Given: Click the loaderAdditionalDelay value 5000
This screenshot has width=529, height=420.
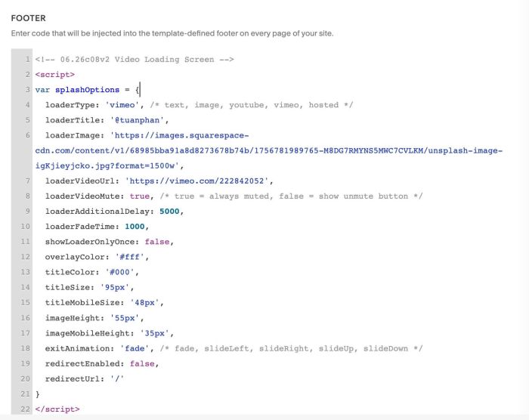Looking at the screenshot, I should click(x=169, y=212).
